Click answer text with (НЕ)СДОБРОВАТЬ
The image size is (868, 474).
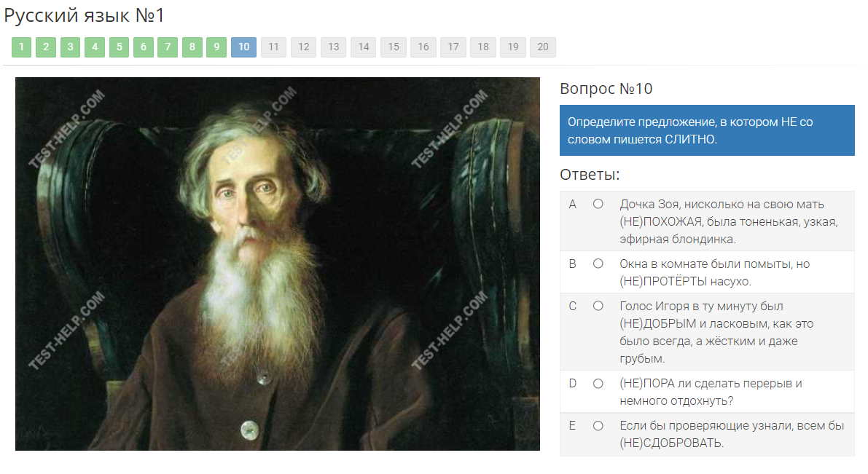click(x=732, y=434)
